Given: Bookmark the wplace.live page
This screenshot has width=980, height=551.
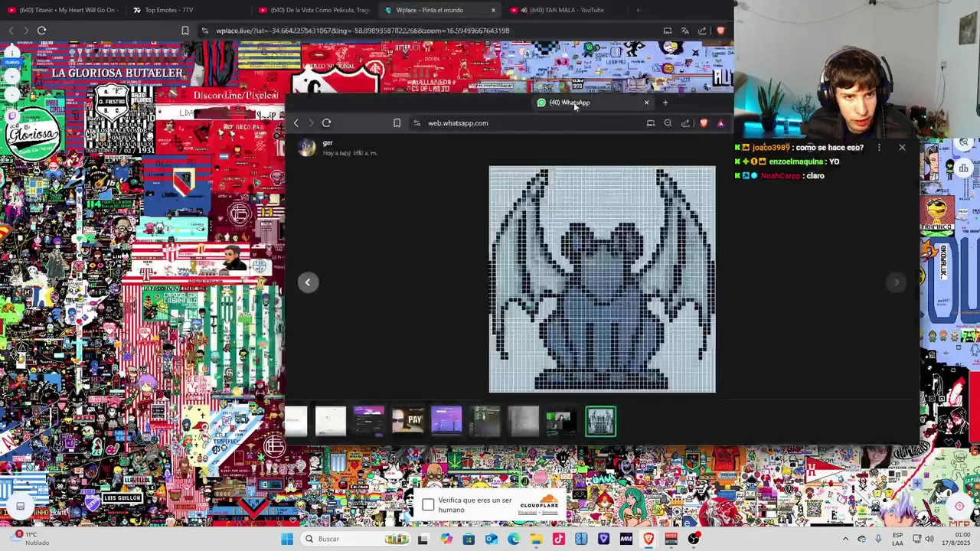Looking at the screenshot, I should tap(185, 31).
